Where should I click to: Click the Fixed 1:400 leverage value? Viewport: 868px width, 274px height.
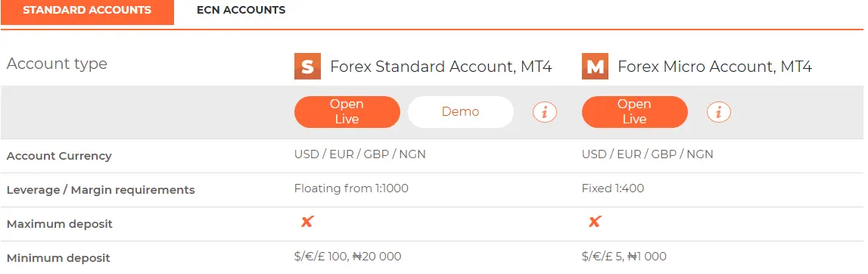(x=613, y=188)
